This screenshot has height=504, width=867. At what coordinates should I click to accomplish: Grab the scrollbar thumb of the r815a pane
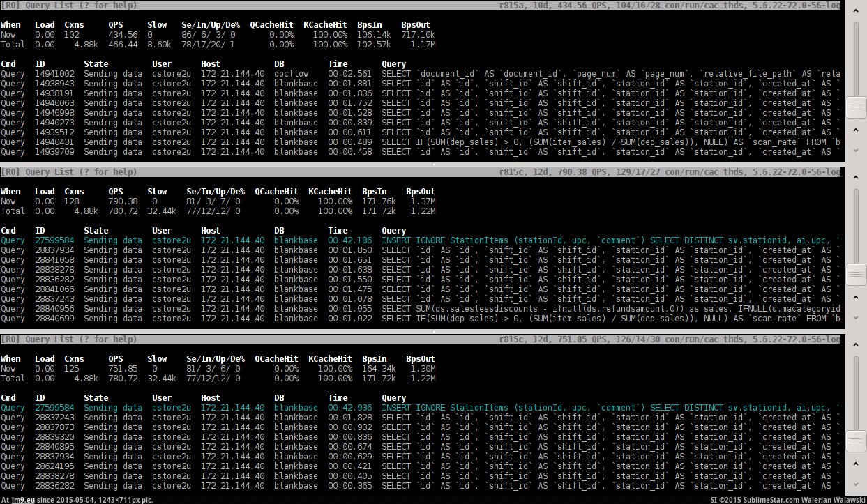pyautogui.click(x=855, y=108)
